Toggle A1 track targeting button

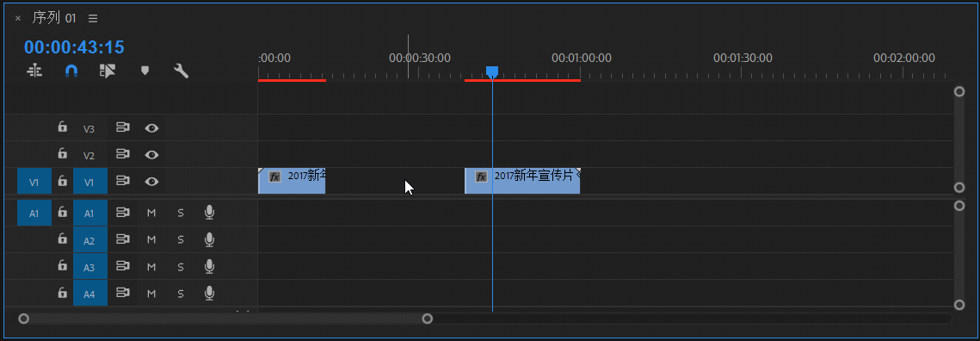click(x=89, y=213)
